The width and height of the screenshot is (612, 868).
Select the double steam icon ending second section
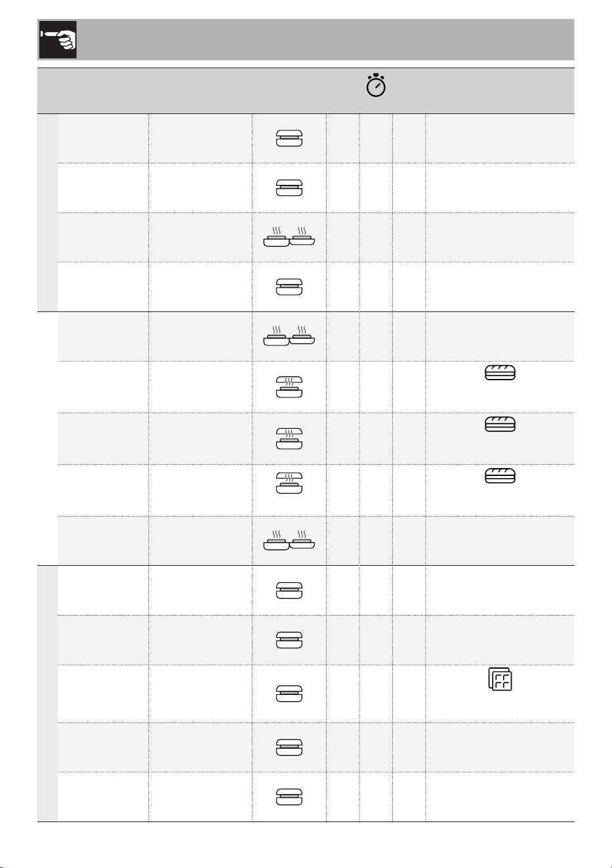pyautogui.click(x=289, y=540)
